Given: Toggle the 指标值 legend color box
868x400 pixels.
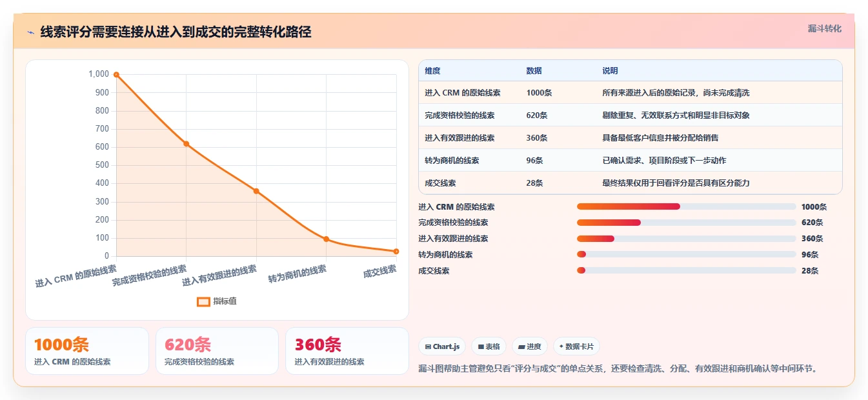Looking at the screenshot, I should tap(203, 301).
